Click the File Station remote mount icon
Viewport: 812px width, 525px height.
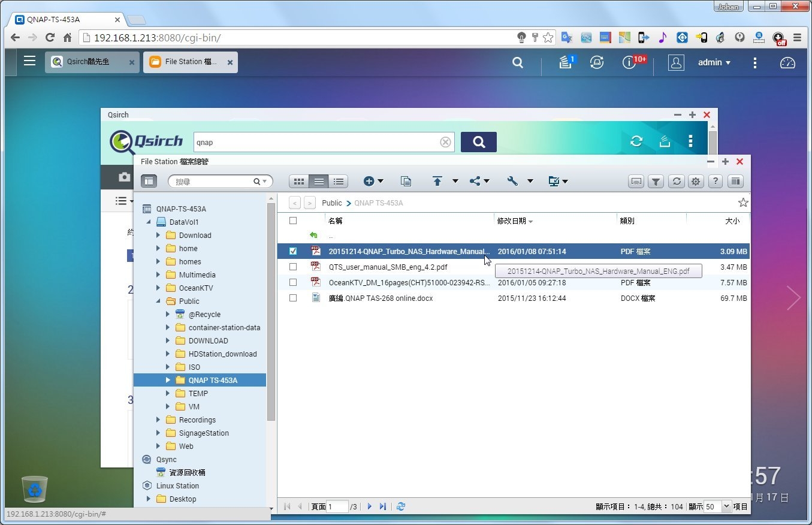(x=554, y=181)
